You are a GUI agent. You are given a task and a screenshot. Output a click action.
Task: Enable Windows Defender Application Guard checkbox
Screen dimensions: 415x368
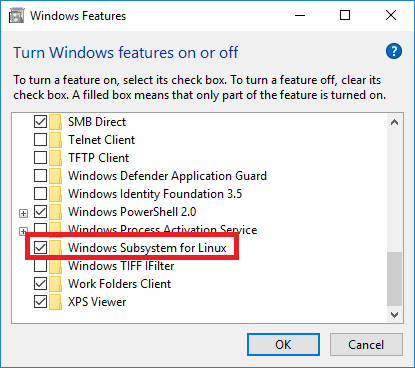(40, 176)
